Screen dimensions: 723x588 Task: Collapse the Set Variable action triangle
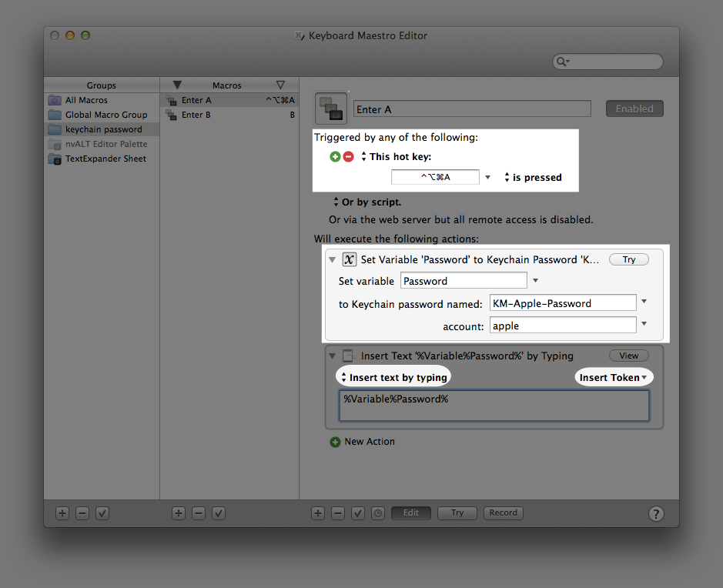(333, 260)
